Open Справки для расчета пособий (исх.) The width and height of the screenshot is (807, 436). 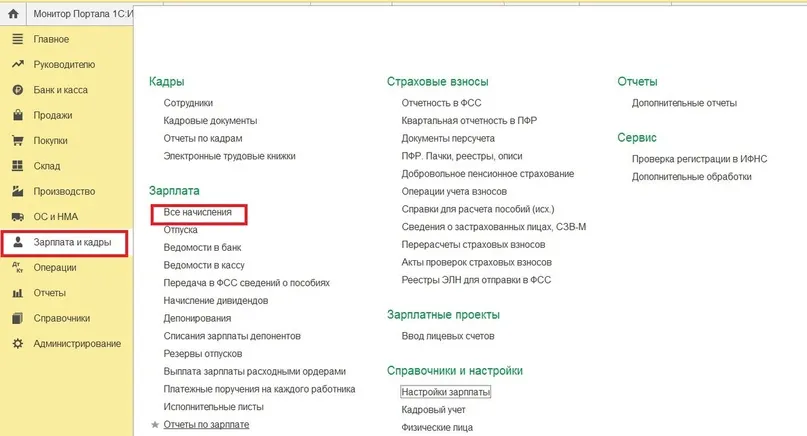click(478, 209)
